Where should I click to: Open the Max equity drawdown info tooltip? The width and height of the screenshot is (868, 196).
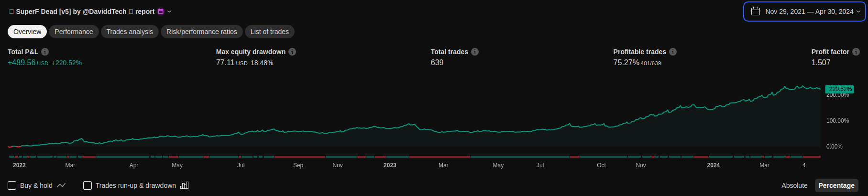click(x=292, y=52)
